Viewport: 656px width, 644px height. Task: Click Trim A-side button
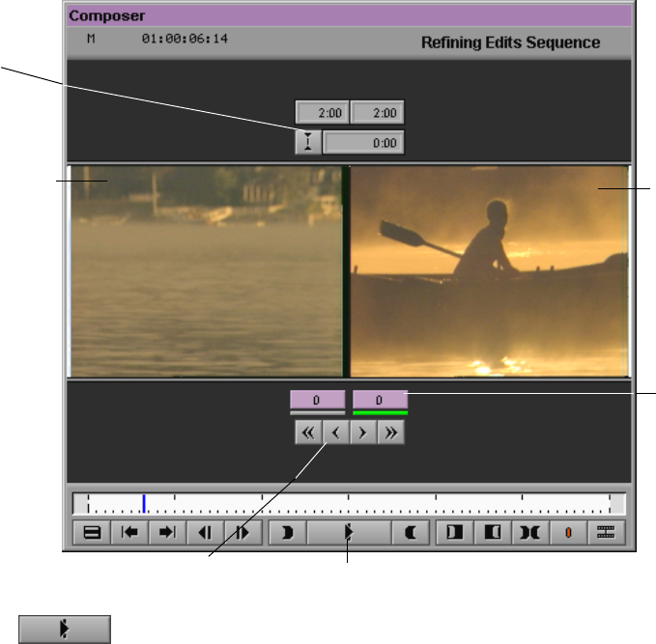pos(455,532)
